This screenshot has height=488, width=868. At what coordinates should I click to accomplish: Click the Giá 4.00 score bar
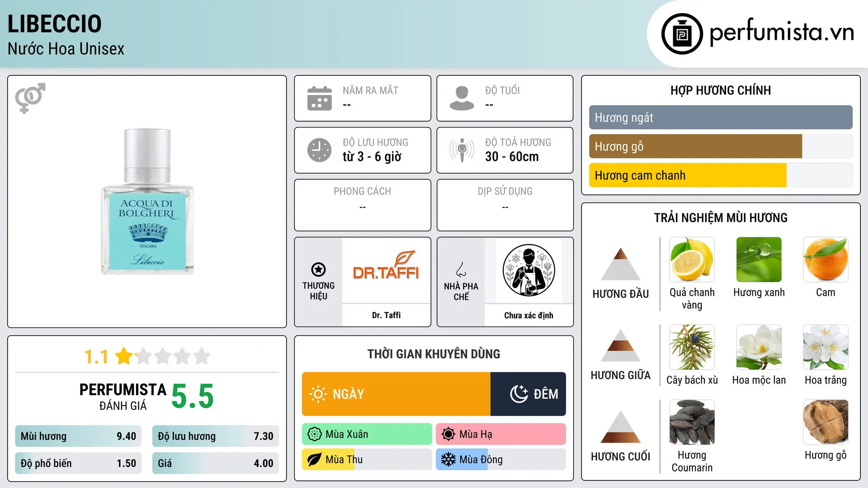click(x=215, y=463)
